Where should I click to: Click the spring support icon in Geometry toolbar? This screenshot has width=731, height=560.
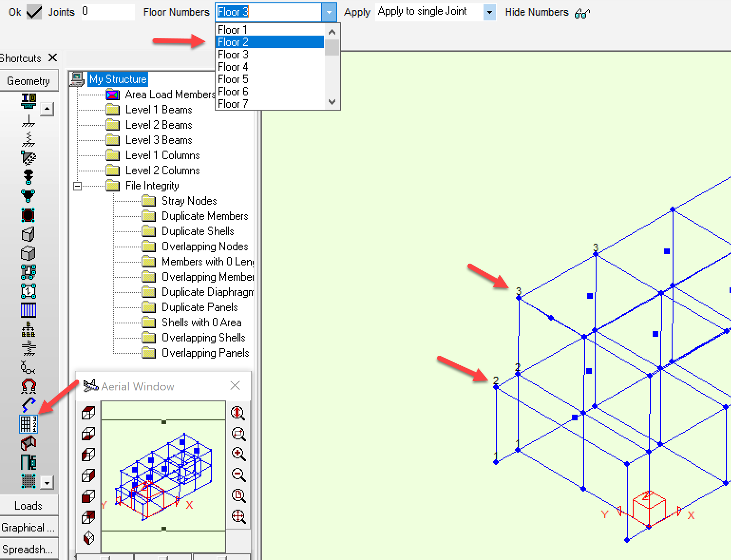28,139
